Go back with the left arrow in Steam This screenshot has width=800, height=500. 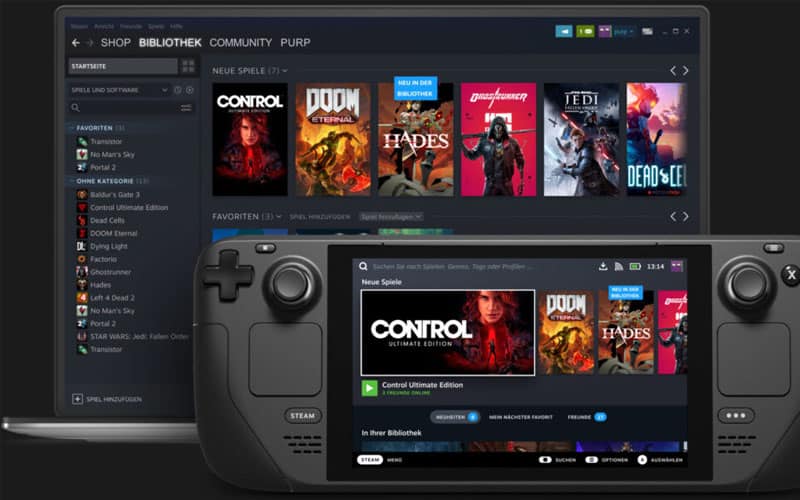76,43
